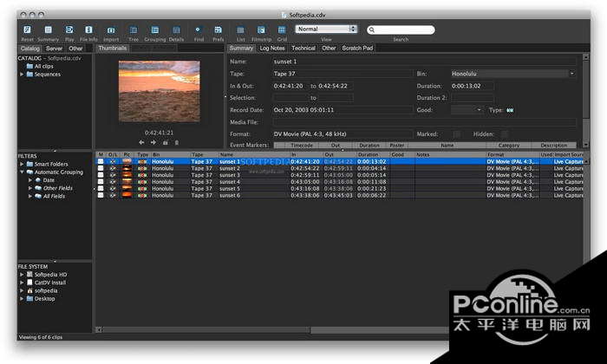Image resolution: width=607 pixels, height=364 pixels.
Task: Switch to Tree view using toolbar icon
Action: pyautogui.click(x=134, y=30)
